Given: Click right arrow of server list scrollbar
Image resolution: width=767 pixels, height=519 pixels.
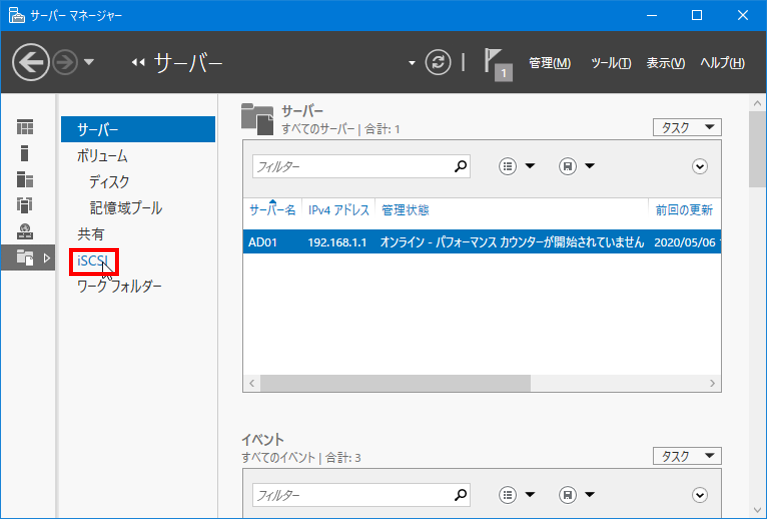Looking at the screenshot, I should [712, 384].
